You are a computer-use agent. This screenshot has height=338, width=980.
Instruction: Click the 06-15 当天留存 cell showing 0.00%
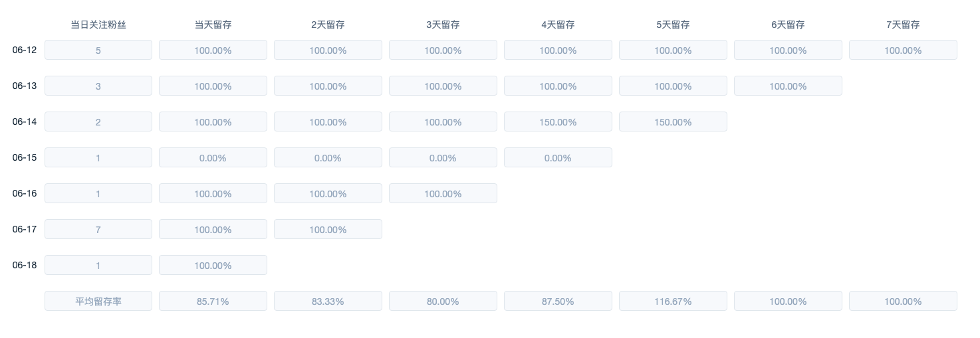(x=213, y=158)
